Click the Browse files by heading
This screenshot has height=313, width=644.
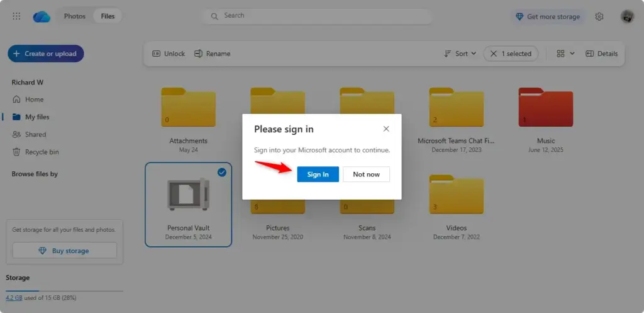[x=35, y=174]
